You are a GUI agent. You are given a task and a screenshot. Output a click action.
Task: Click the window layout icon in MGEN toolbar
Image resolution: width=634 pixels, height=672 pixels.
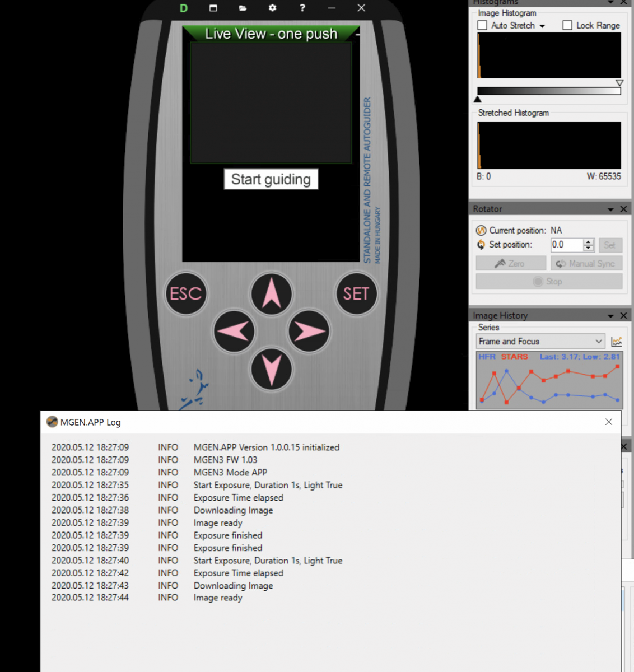click(x=213, y=8)
